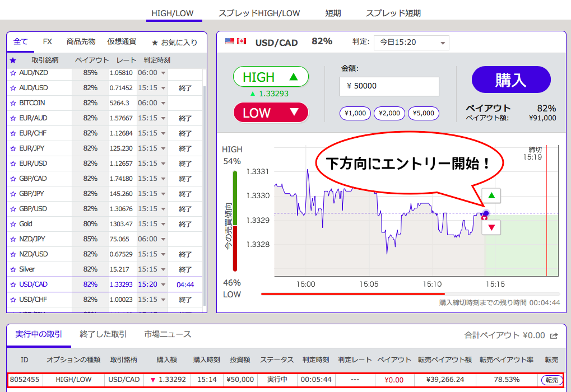Click export icon beside 合計ペイアウト

coord(554,335)
